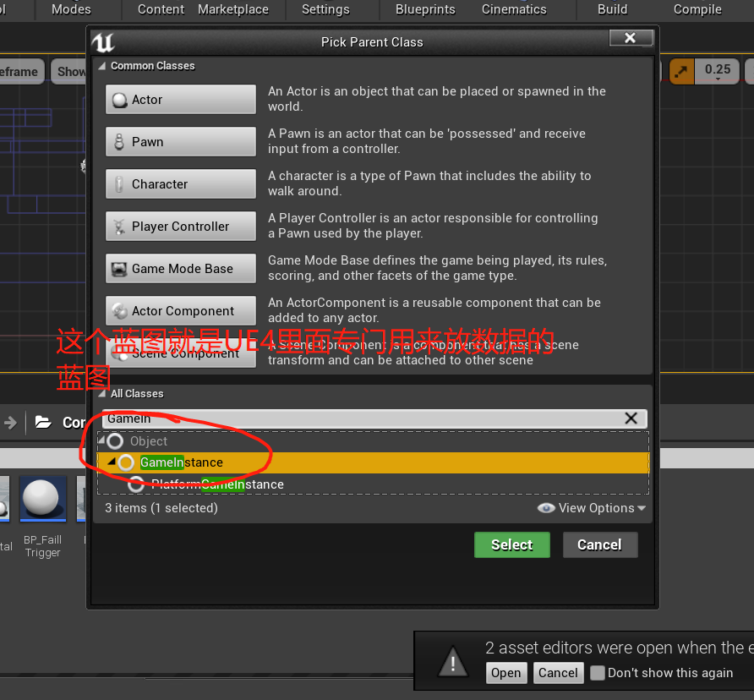Image resolution: width=754 pixels, height=700 pixels.
Task: Click the Compile toolbar item
Action: pos(697,9)
